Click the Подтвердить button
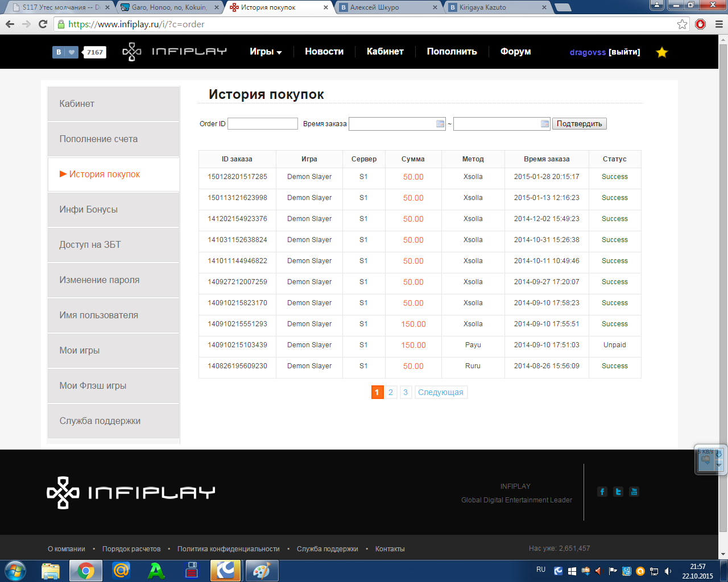 point(579,124)
